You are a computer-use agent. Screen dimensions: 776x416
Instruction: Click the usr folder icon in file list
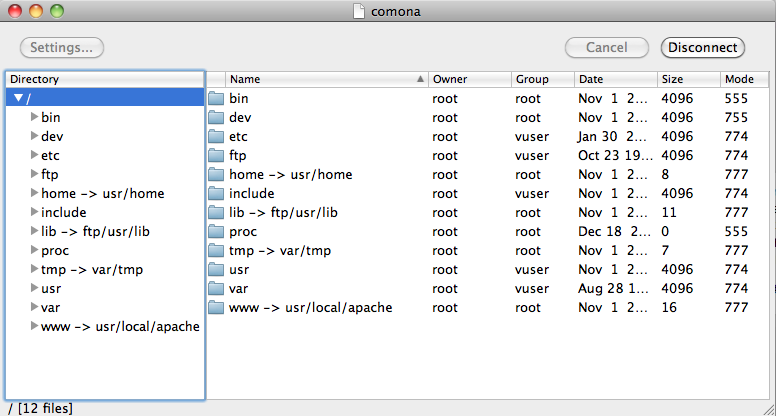tap(216, 269)
